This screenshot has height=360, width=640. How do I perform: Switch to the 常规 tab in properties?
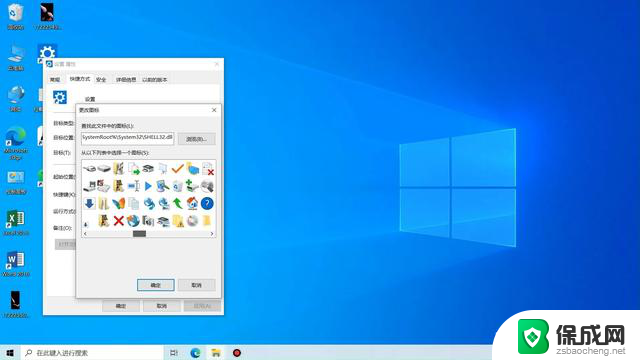coord(55,80)
